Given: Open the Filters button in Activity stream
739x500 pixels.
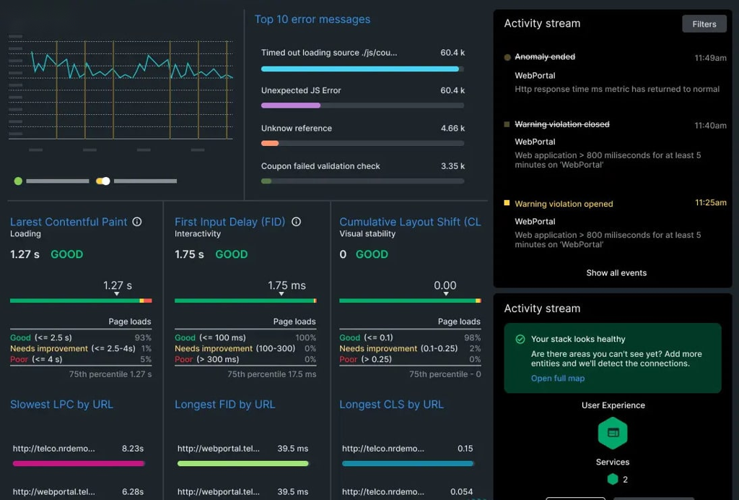Looking at the screenshot, I should coord(704,24).
